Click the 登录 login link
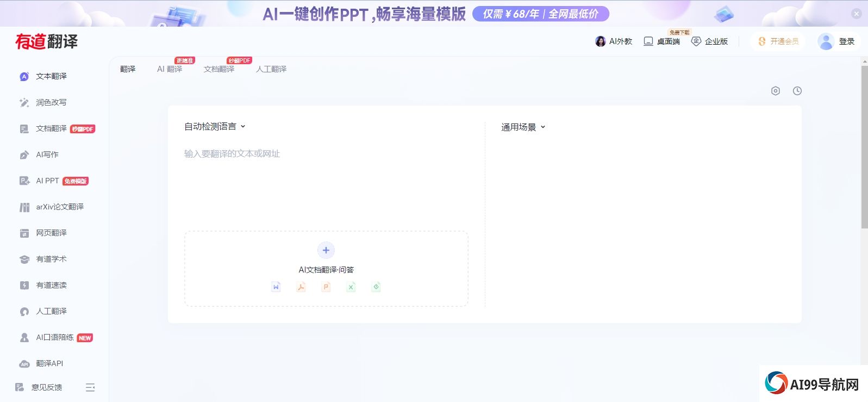Screen dimensions: 868x402 point(847,41)
